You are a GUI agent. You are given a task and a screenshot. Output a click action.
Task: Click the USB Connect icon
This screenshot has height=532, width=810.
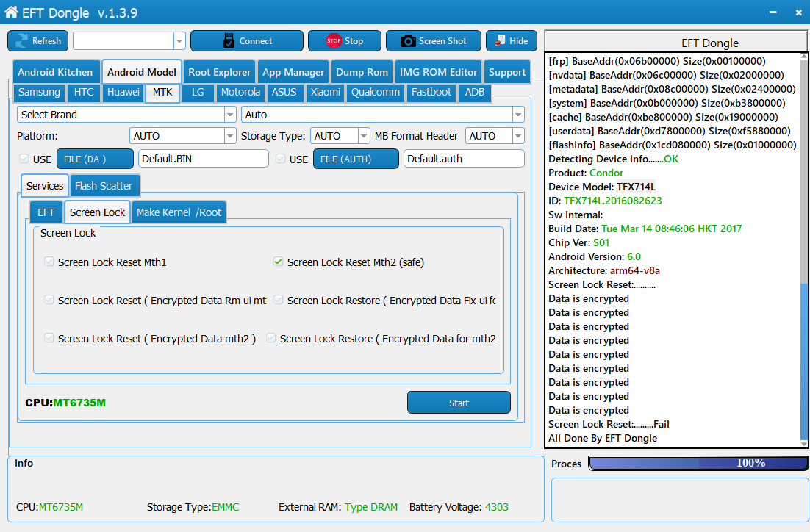tap(229, 41)
